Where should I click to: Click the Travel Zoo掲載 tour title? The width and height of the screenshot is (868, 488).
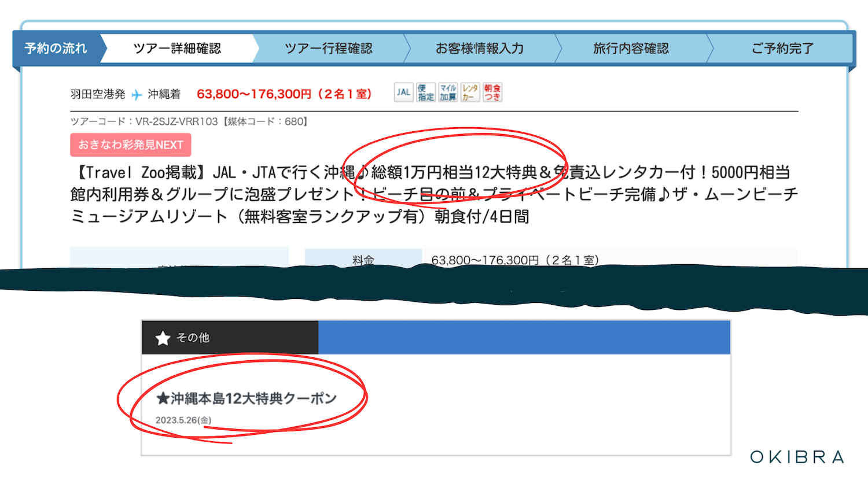434,194
